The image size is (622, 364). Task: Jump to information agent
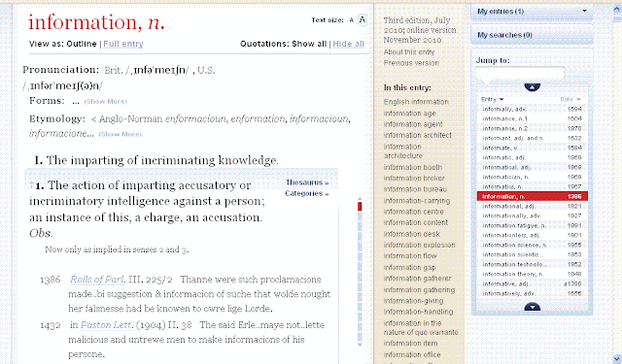pyautogui.click(x=413, y=124)
